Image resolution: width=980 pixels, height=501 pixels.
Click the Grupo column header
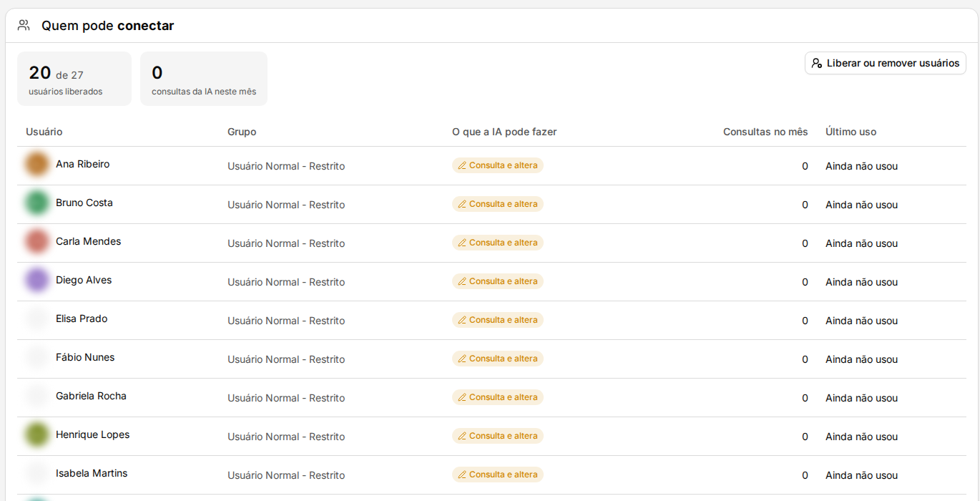242,132
